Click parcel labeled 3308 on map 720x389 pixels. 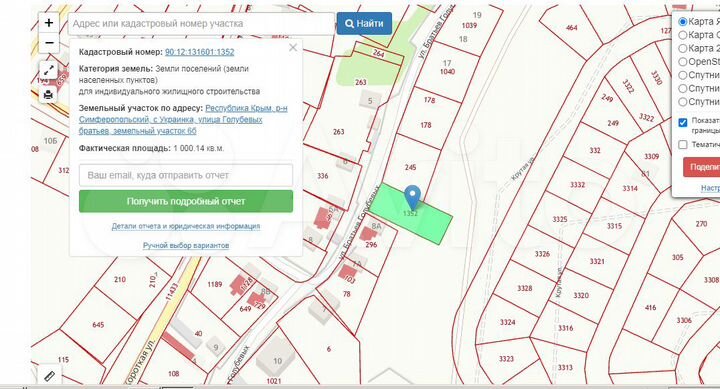click(711, 280)
